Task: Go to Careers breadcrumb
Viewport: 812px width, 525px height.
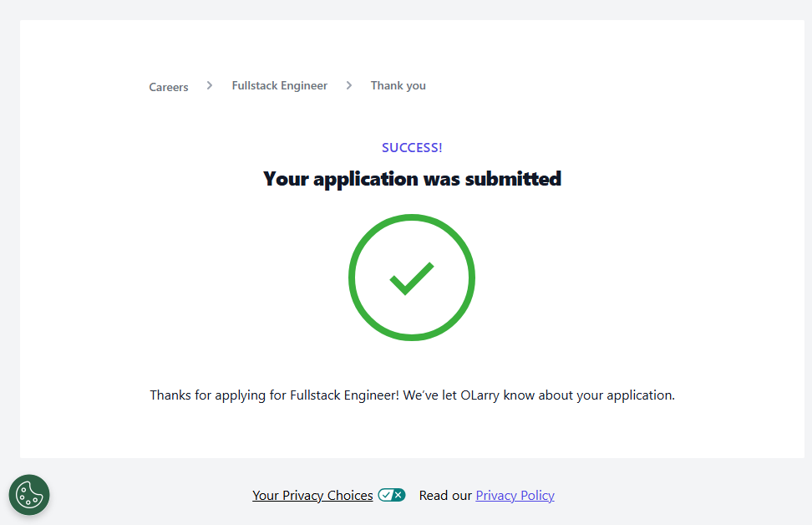Action: coord(169,87)
